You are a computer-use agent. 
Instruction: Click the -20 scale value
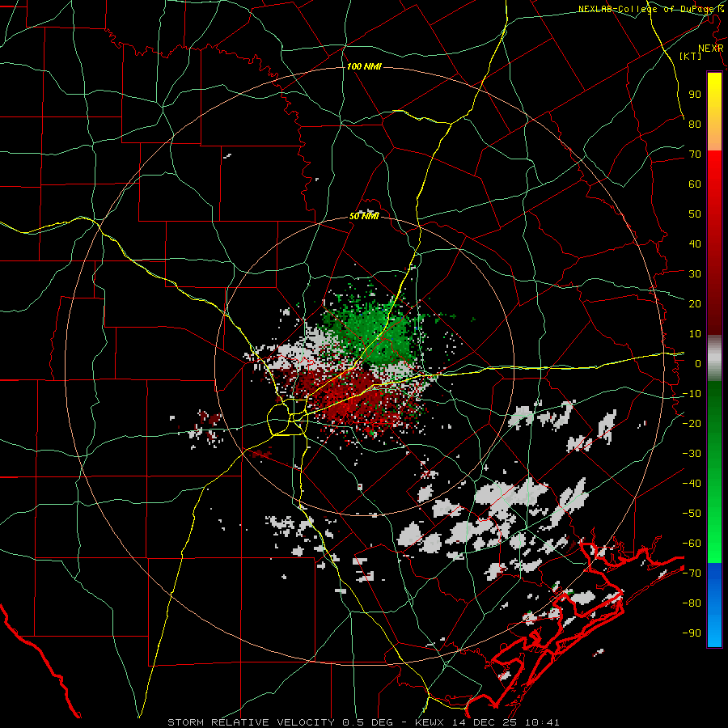tap(692, 423)
